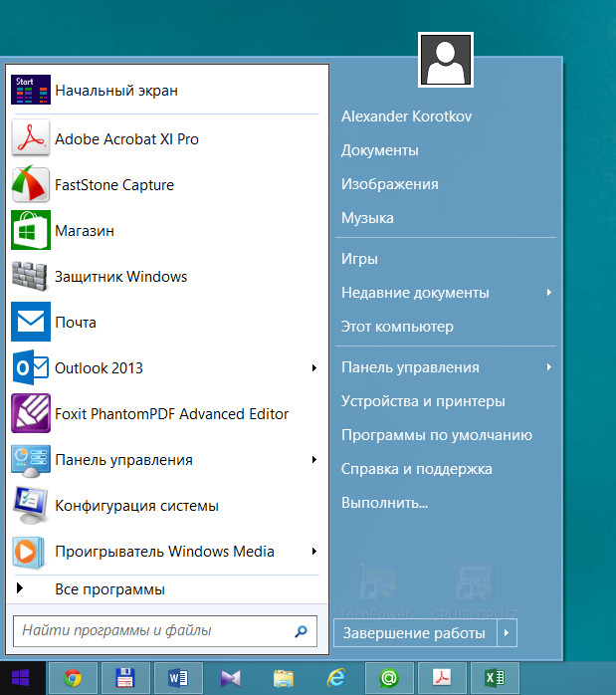Click Google Chrome icon in taskbar

(x=72, y=679)
